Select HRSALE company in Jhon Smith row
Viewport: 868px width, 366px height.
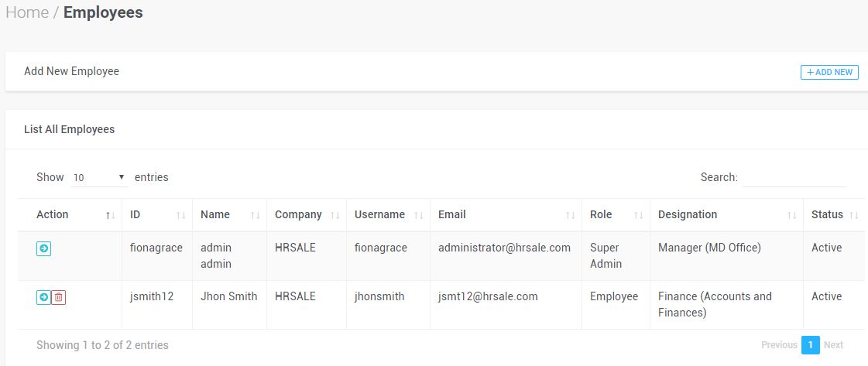[x=295, y=296]
